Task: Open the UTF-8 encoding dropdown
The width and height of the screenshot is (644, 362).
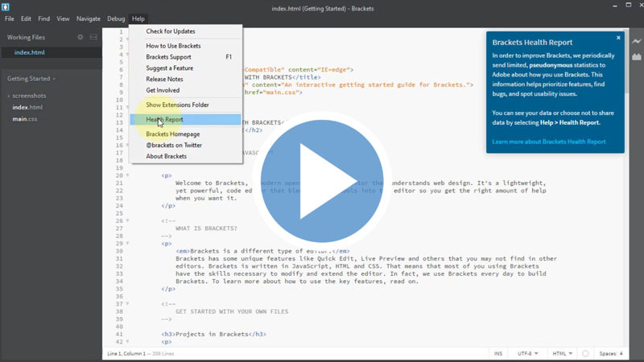Action: click(x=528, y=354)
